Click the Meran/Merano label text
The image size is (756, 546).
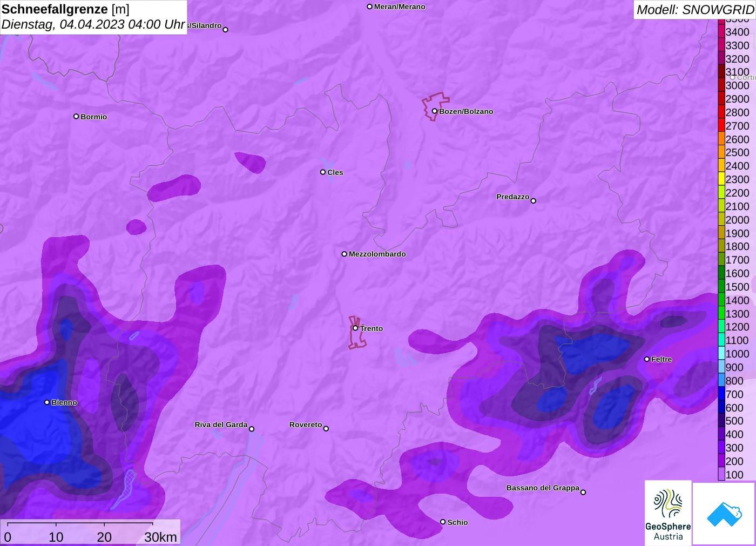point(400,6)
